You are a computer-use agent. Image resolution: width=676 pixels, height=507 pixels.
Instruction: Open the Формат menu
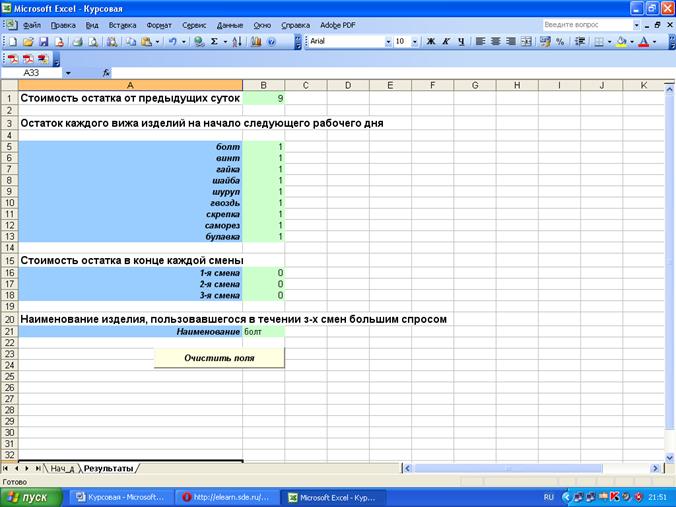(159, 23)
